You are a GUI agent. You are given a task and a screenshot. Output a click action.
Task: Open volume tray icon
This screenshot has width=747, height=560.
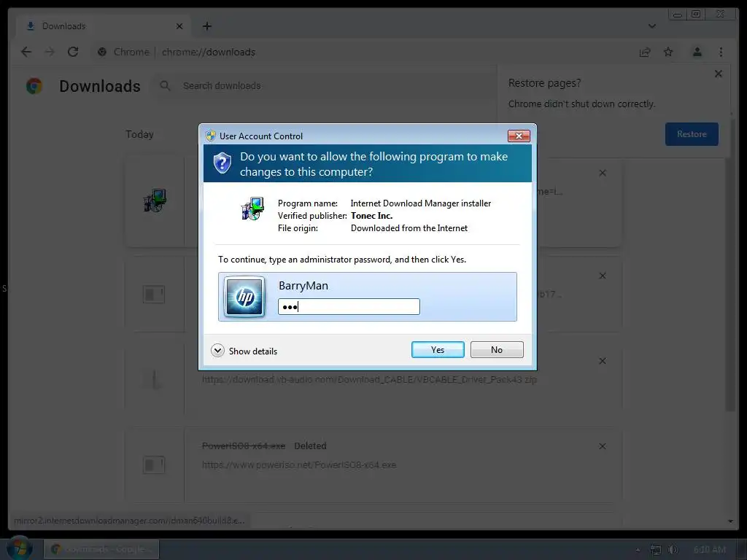click(x=673, y=550)
